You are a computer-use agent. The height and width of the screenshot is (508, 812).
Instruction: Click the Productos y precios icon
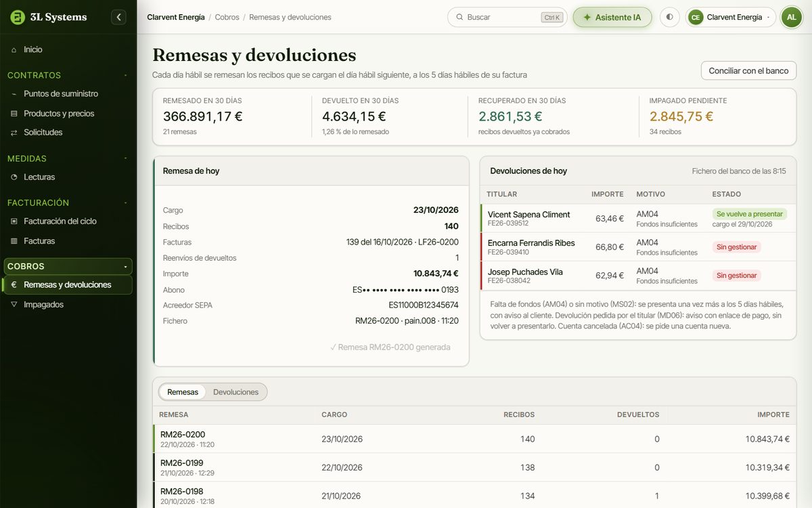pos(14,114)
